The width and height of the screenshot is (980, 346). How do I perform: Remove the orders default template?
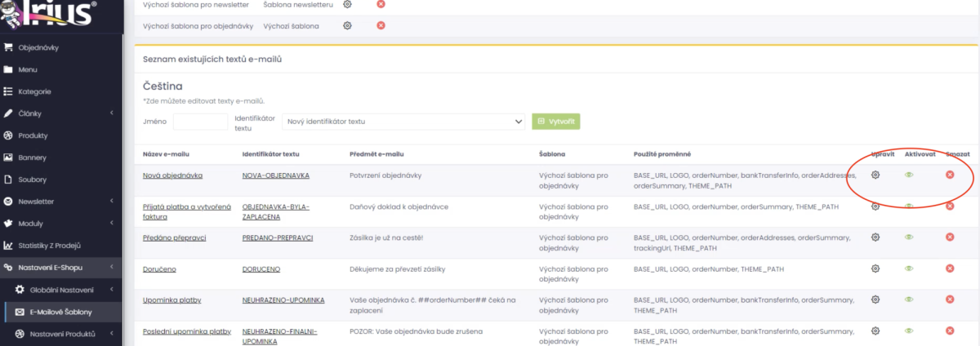381,25
